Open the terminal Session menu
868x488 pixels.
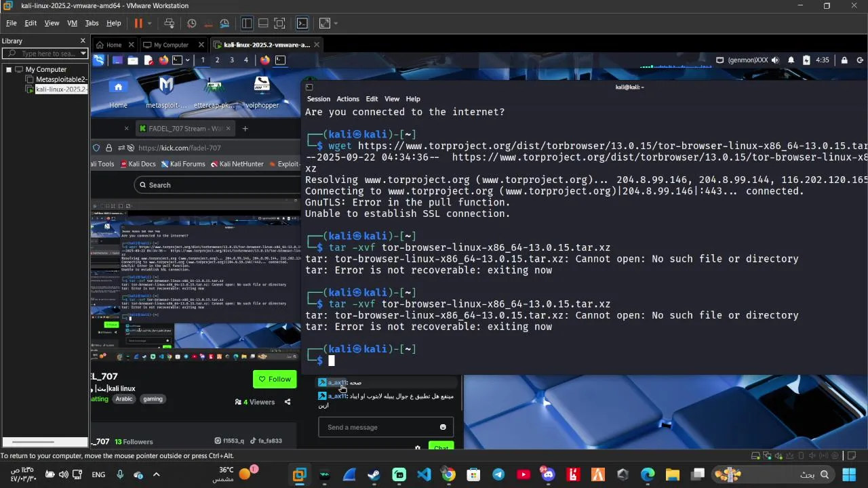coord(318,99)
